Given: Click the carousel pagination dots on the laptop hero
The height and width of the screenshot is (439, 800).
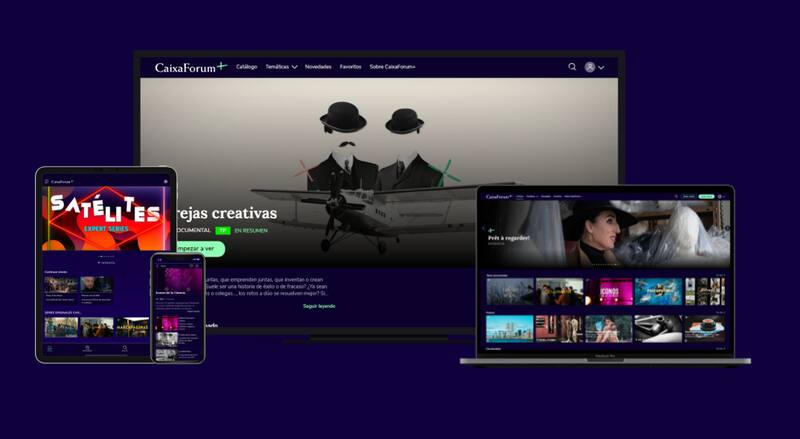Looking at the screenshot, I should (x=605, y=265).
